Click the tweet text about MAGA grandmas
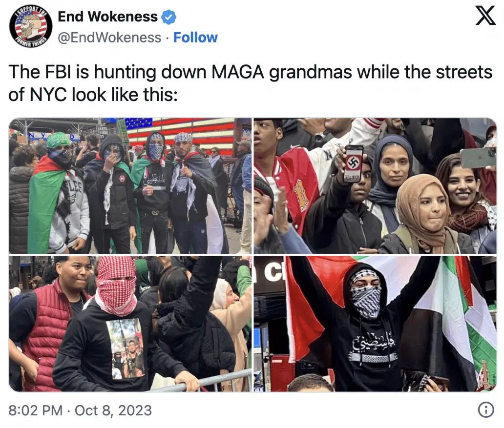 point(251,83)
